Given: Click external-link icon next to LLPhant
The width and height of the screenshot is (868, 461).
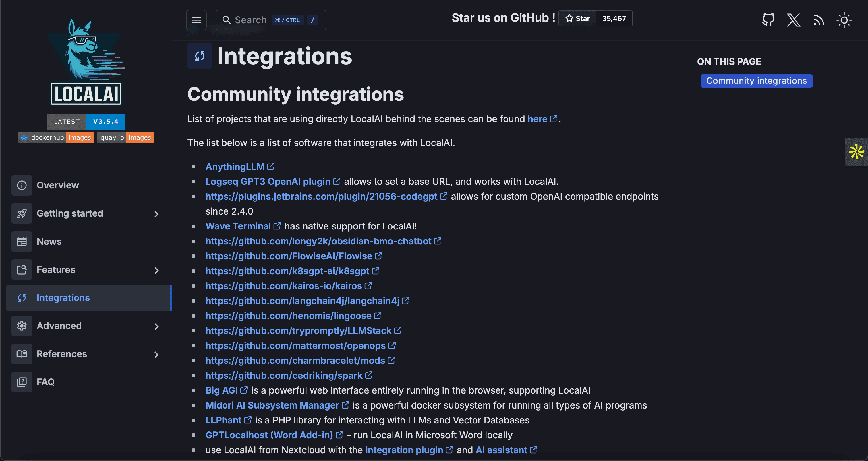Looking at the screenshot, I should (x=248, y=420).
